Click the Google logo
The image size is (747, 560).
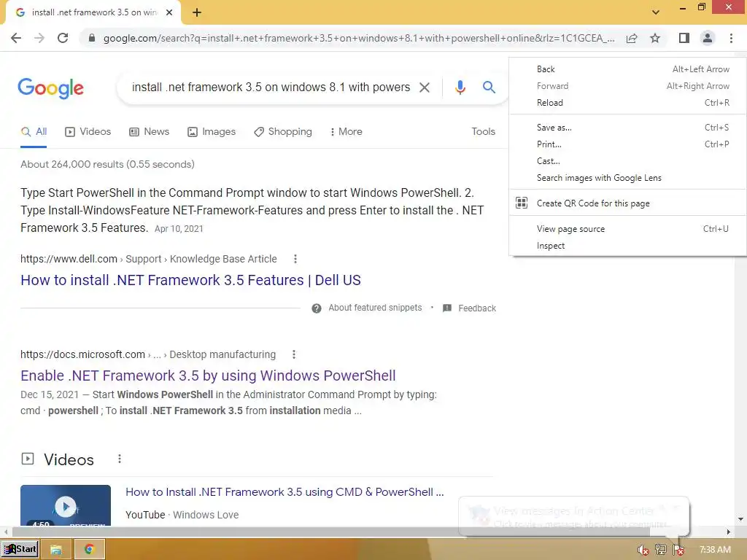[x=50, y=88]
